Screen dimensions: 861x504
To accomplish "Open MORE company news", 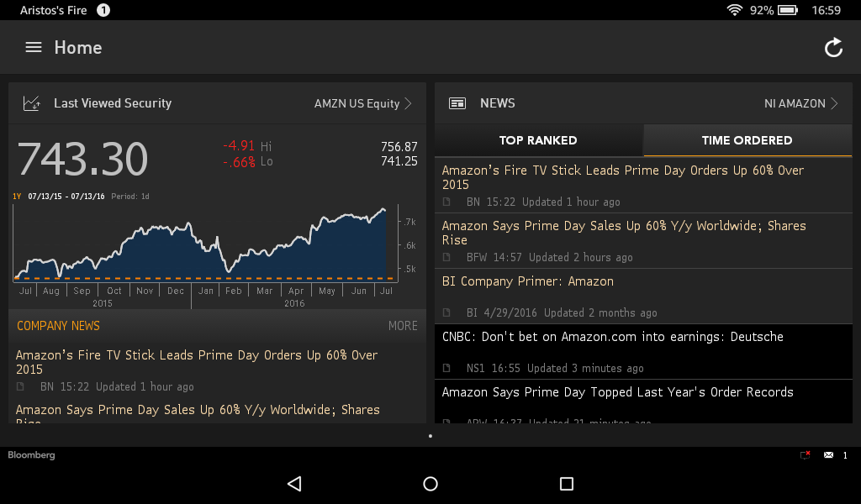I will (403, 326).
